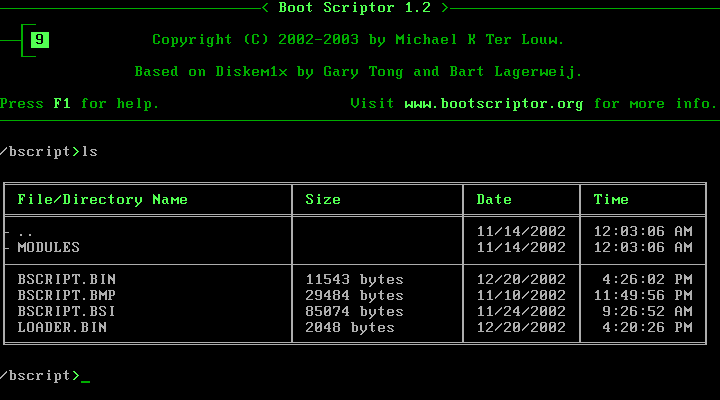Click the time 4:20:26 PM
This screenshot has height=400, width=720.
647,328
